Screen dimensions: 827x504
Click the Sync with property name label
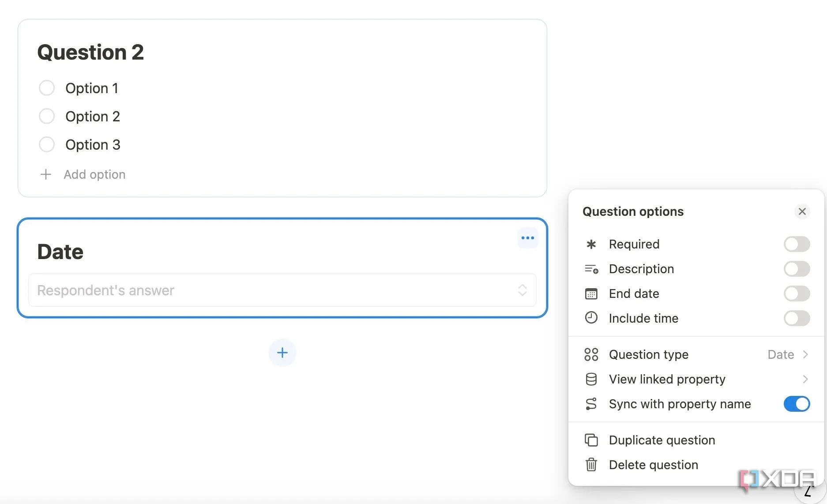pyautogui.click(x=680, y=404)
